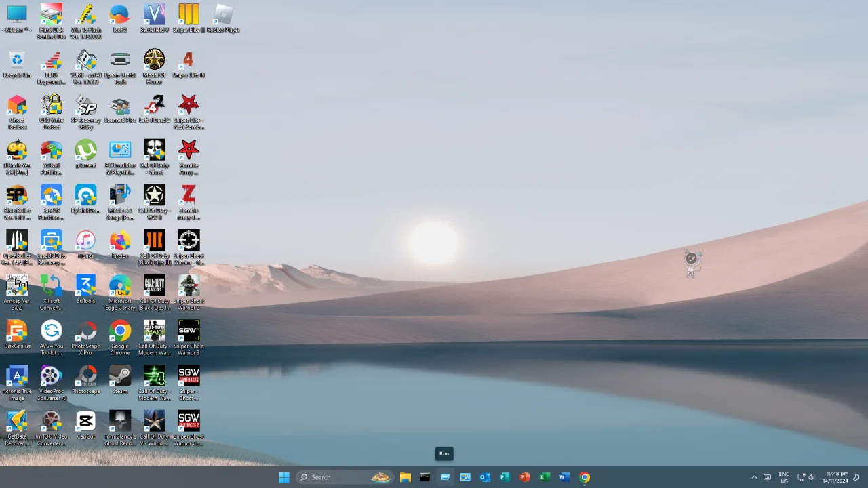Select the Steam desktop shortcut
The image size is (868, 488).
coord(120,380)
